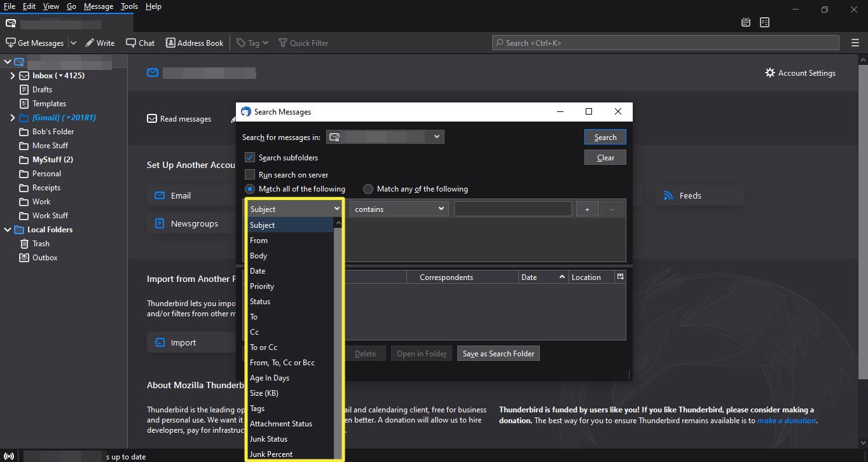
Task: Click the search value text field
Action: 513,209
